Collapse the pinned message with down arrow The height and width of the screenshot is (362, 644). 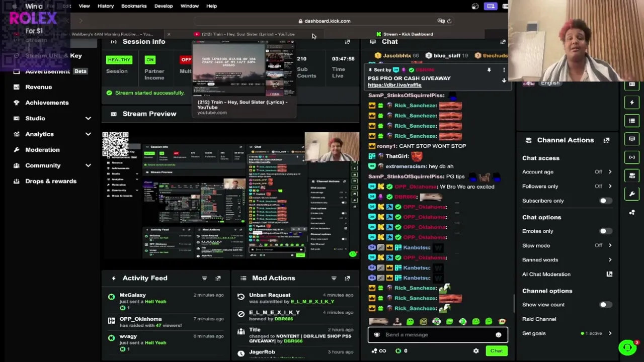(x=504, y=80)
